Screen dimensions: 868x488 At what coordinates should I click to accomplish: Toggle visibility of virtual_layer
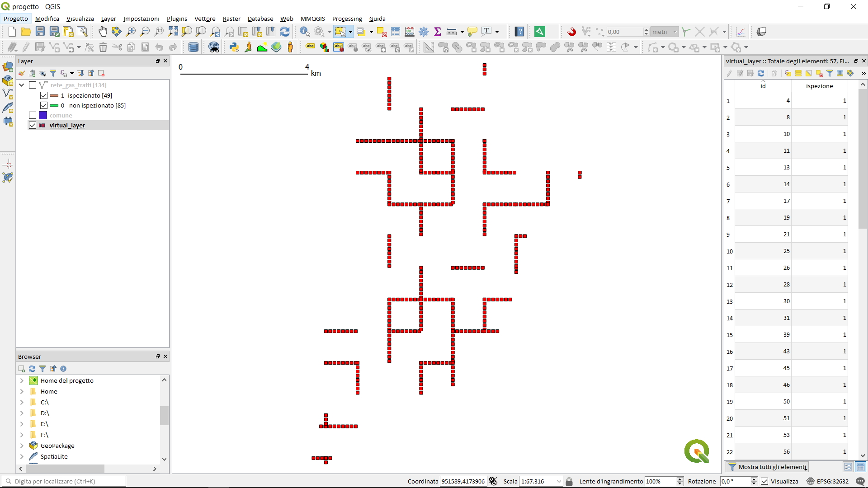[33, 125]
